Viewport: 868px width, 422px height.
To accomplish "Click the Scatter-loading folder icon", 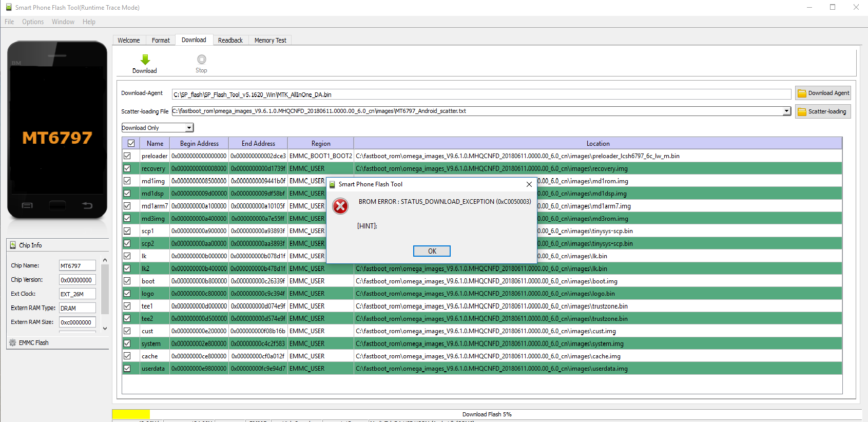I will click(x=801, y=112).
